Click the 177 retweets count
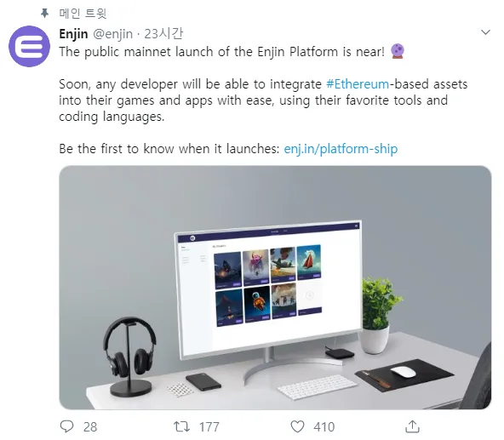The height and width of the screenshot is (440, 504). (209, 427)
